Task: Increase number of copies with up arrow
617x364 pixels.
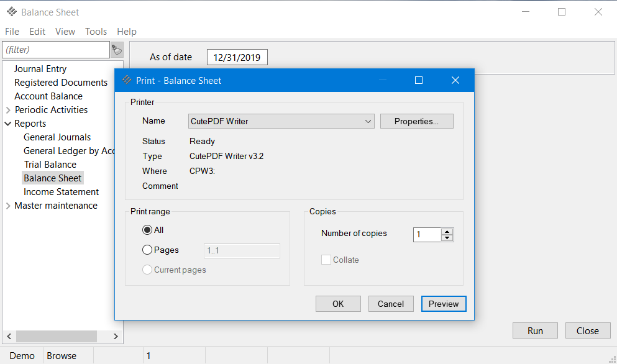Action: pos(447,231)
